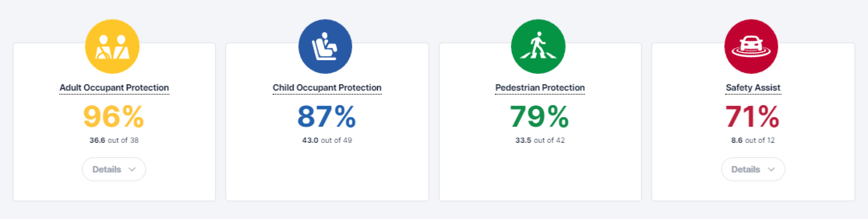
Task: Open the Adult Occupant Protection link
Action: click(114, 88)
